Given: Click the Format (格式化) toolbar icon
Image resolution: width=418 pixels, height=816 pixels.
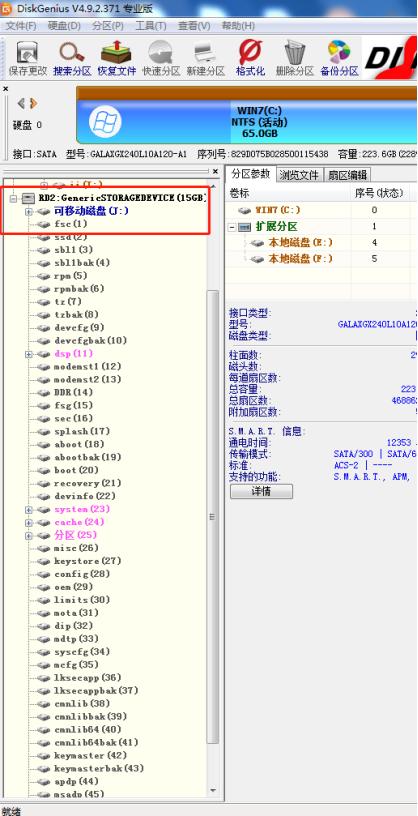Looking at the screenshot, I should [250, 58].
